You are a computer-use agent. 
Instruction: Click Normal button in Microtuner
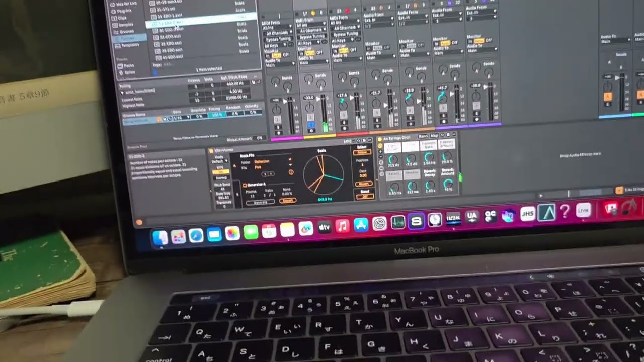click(x=220, y=178)
